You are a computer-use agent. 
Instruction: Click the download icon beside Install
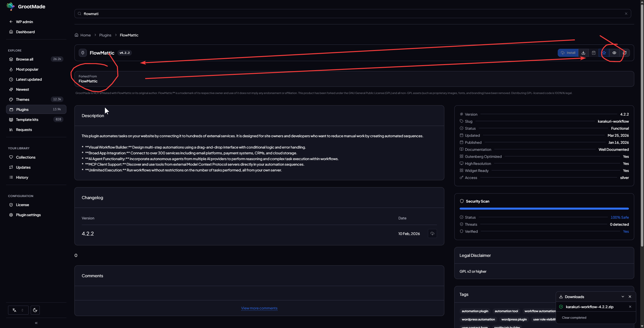click(x=583, y=53)
